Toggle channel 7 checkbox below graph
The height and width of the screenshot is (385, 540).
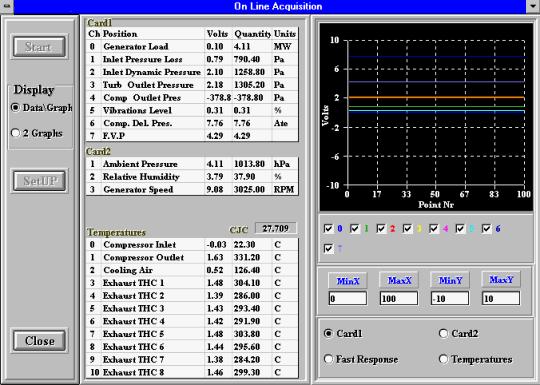tap(329, 248)
